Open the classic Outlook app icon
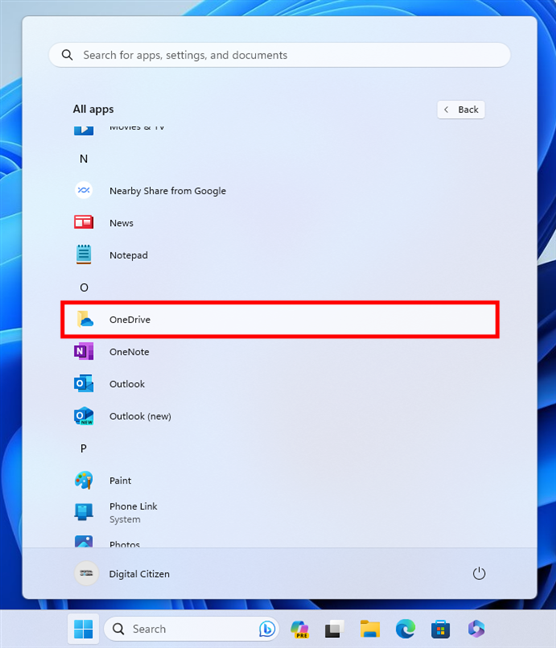Image resolution: width=556 pixels, height=648 pixels. pos(84,384)
